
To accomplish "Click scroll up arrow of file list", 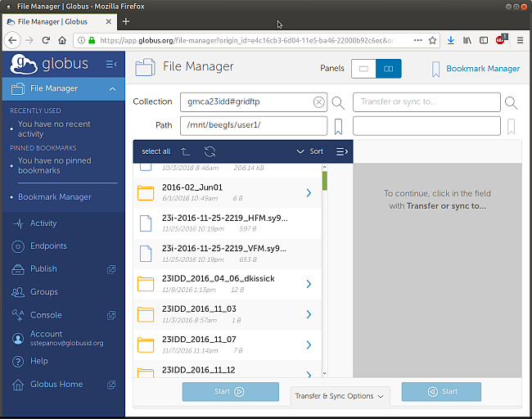I will (325, 167).
